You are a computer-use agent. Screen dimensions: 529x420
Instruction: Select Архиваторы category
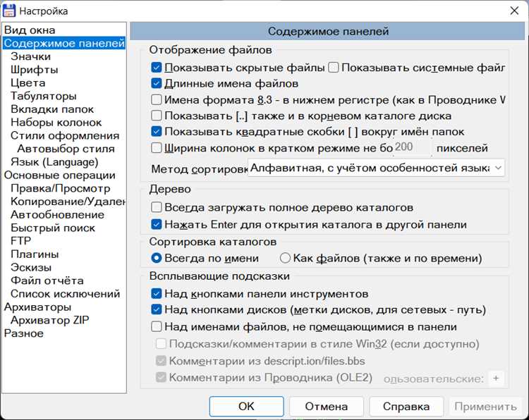coord(37,307)
